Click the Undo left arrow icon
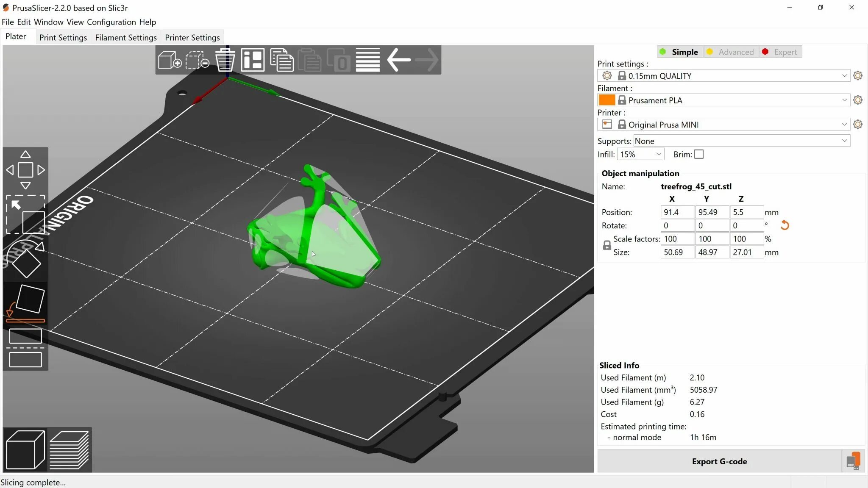 coord(398,60)
